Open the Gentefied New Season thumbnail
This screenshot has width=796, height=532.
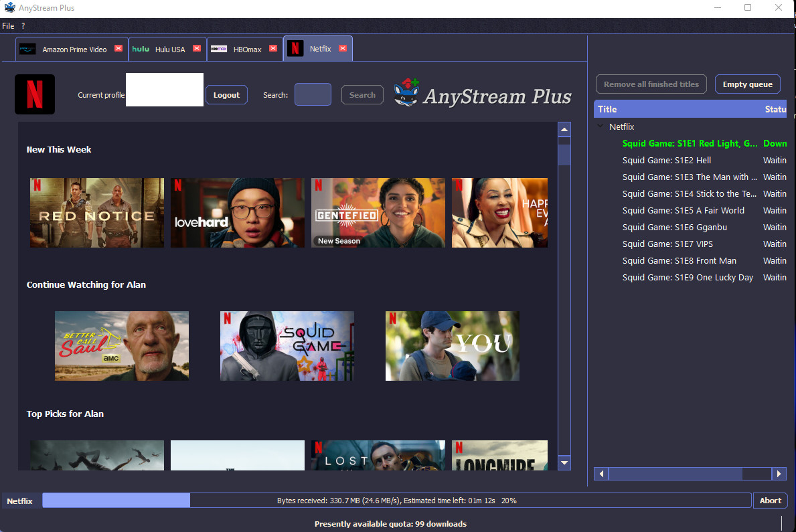(x=378, y=213)
